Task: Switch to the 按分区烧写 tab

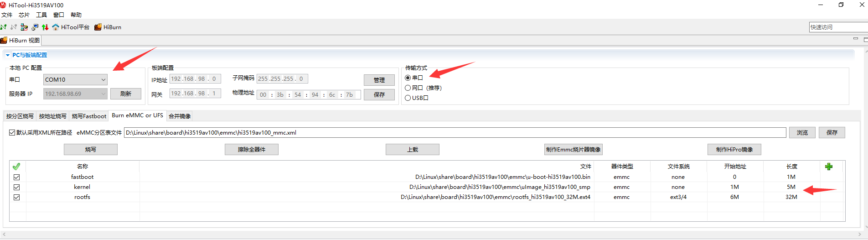Action: pyautogui.click(x=20, y=116)
